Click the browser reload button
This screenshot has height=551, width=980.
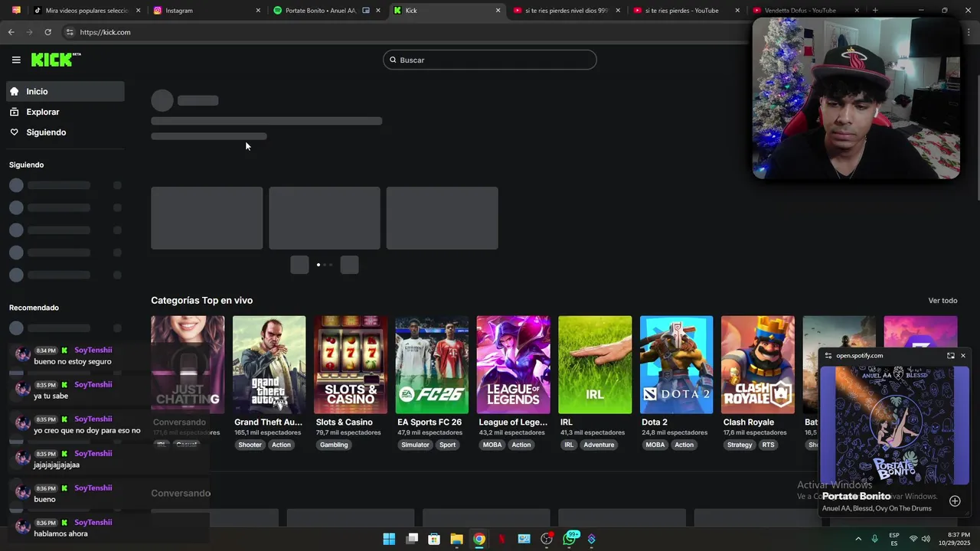tap(47, 32)
